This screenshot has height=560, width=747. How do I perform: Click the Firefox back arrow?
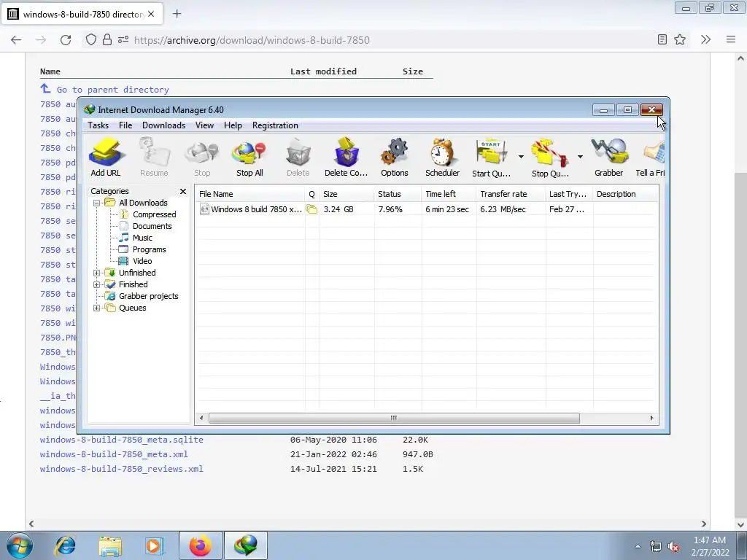tap(16, 40)
